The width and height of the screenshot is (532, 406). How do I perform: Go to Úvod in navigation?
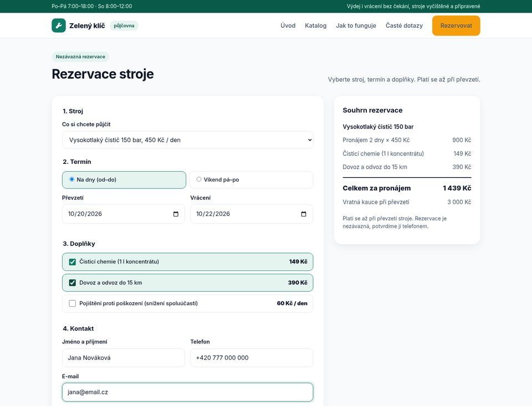pos(288,25)
